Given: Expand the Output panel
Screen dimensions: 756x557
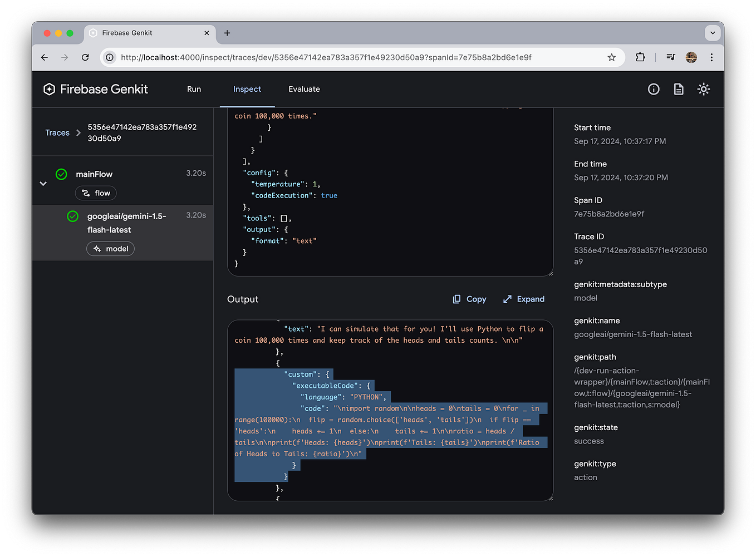Looking at the screenshot, I should (x=524, y=299).
